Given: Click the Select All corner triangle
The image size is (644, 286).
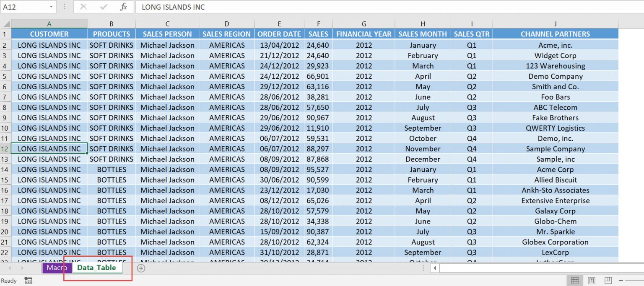Looking at the screenshot, I should [5, 24].
